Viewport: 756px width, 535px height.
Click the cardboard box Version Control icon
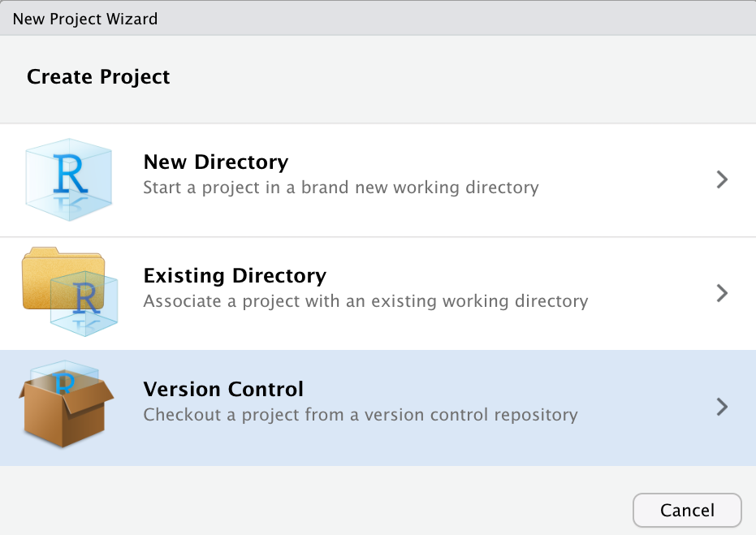point(66,405)
